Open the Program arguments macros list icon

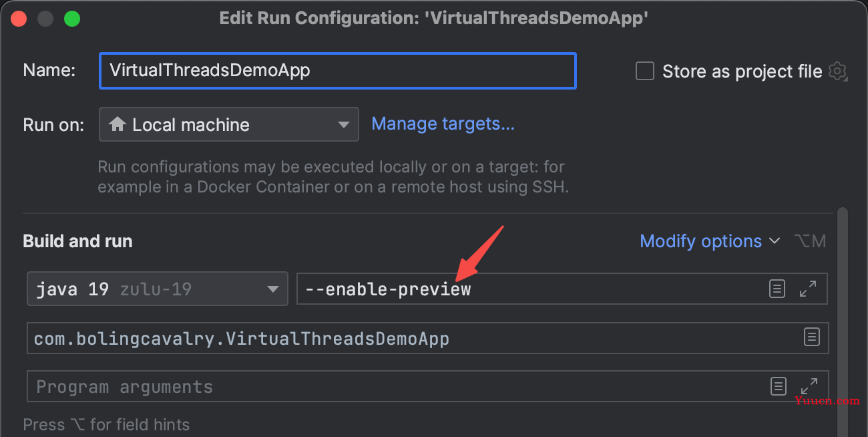coord(778,386)
